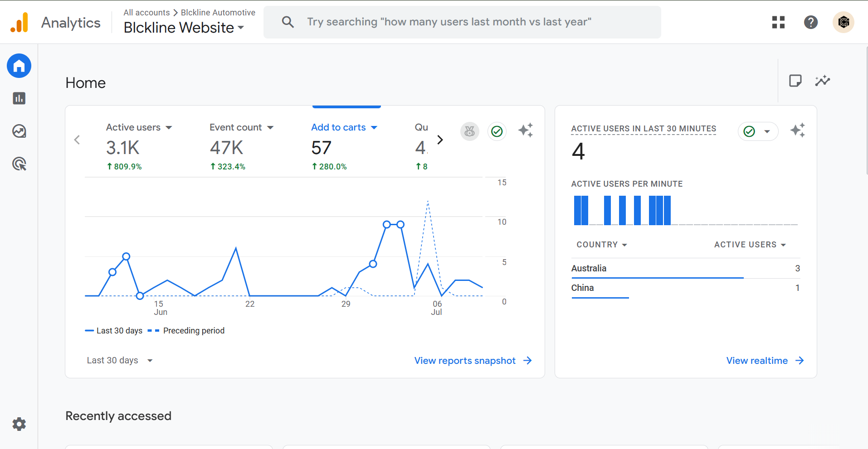The image size is (868, 449).
Task: Toggle the medal icon on chart card
Action: pos(470,131)
